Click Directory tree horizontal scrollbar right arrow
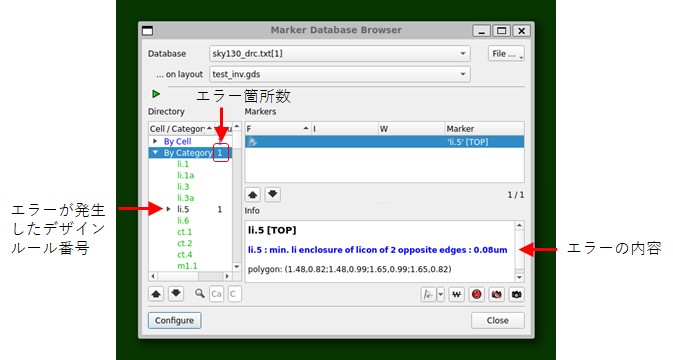Screen dimensions: 673x360 (x=228, y=276)
